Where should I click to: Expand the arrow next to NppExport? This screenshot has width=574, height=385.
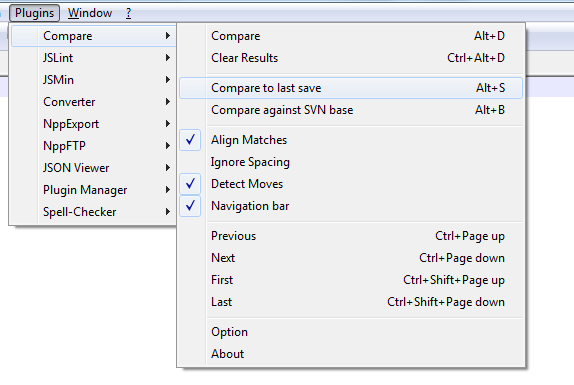click(168, 124)
